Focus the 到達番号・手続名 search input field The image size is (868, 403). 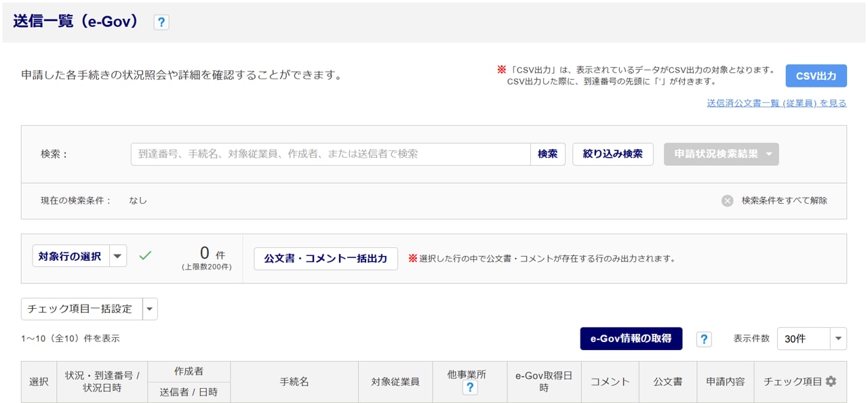[330, 154]
